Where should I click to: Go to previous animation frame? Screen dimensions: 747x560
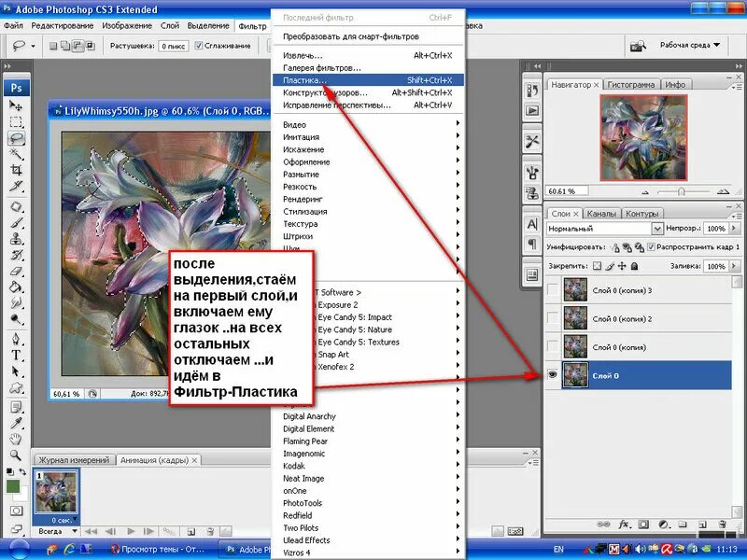pyautogui.click(x=110, y=531)
